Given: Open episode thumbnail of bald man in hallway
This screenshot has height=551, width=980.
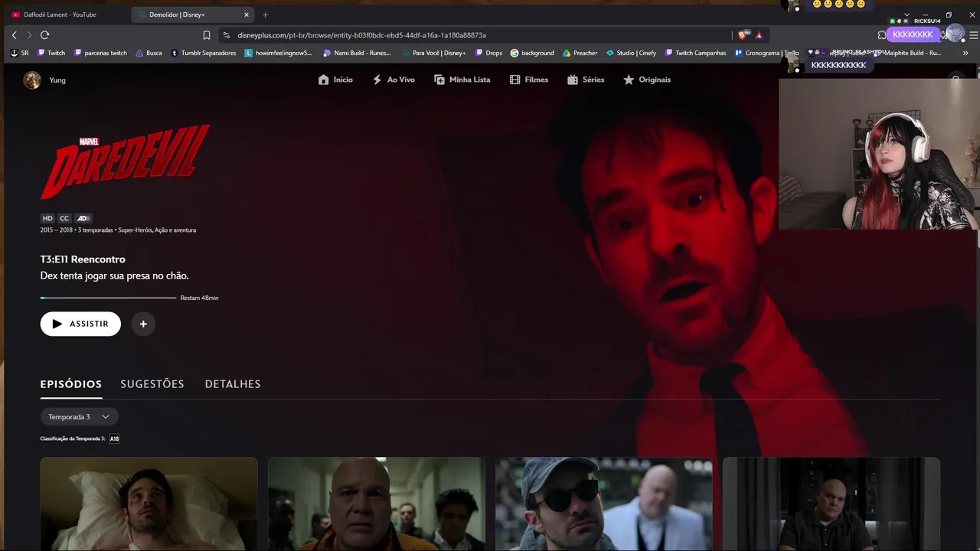Looking at the screenshot, I should coord(377,504).
